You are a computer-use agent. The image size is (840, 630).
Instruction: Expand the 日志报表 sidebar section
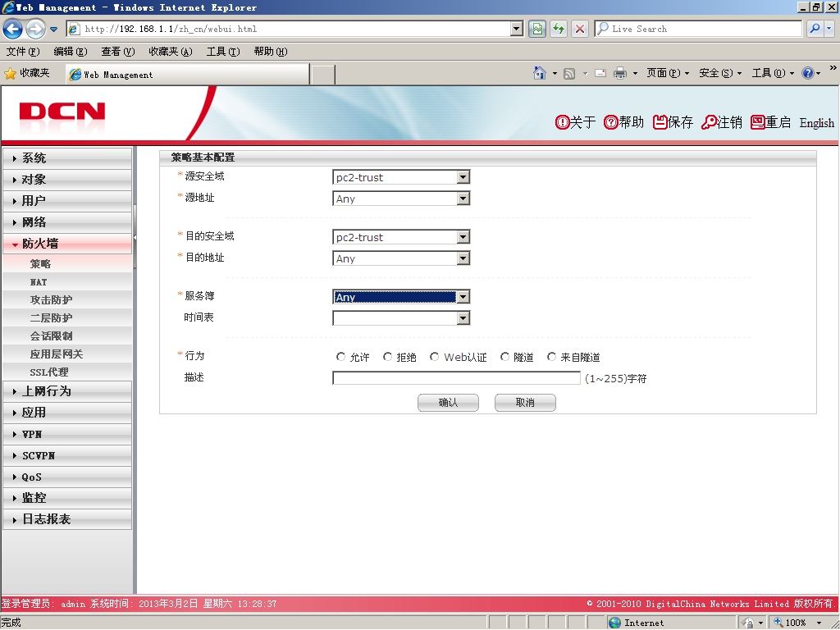click(x=67, y=519)
